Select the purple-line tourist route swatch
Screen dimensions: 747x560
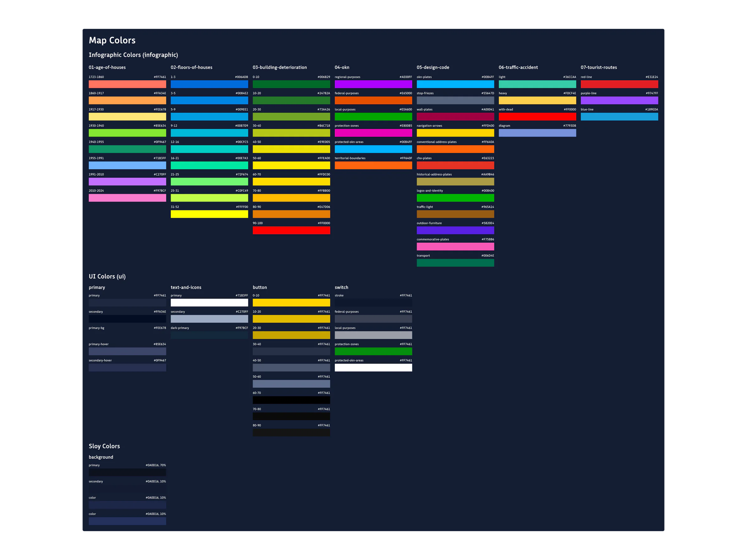(x=619, y=100)
